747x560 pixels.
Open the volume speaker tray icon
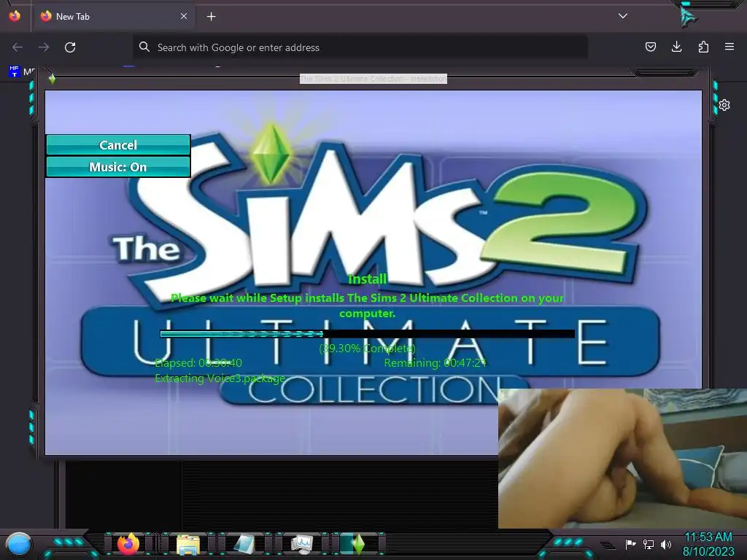point(666,544)
